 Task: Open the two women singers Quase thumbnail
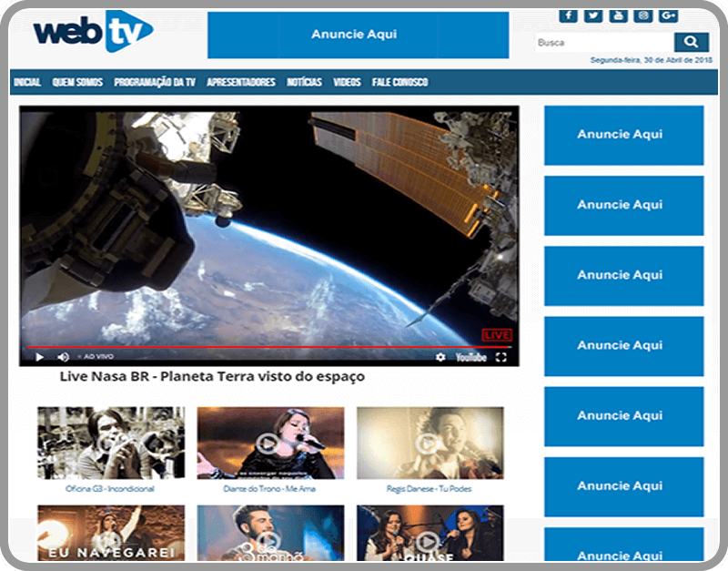tap(430, 533)
